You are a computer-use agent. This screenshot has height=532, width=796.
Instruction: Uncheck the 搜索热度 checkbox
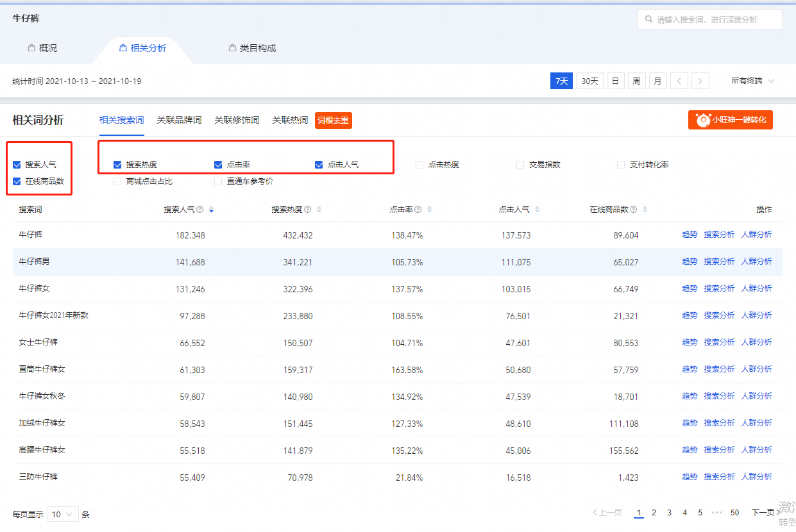[x=117, y=165]
